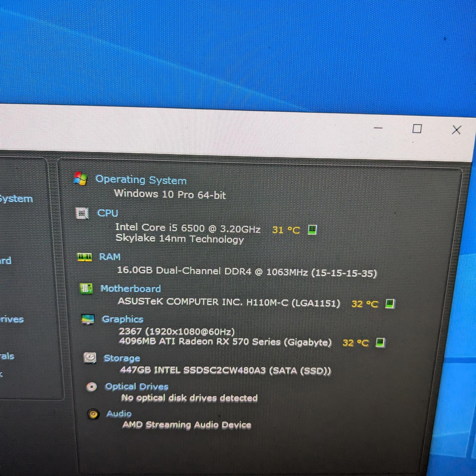Image resolution: width=476 pixels, height=476 pixels.
Task: Click the 2367 (1920x1080@60Hz) monitor line
Action: (x=177, y=332)
